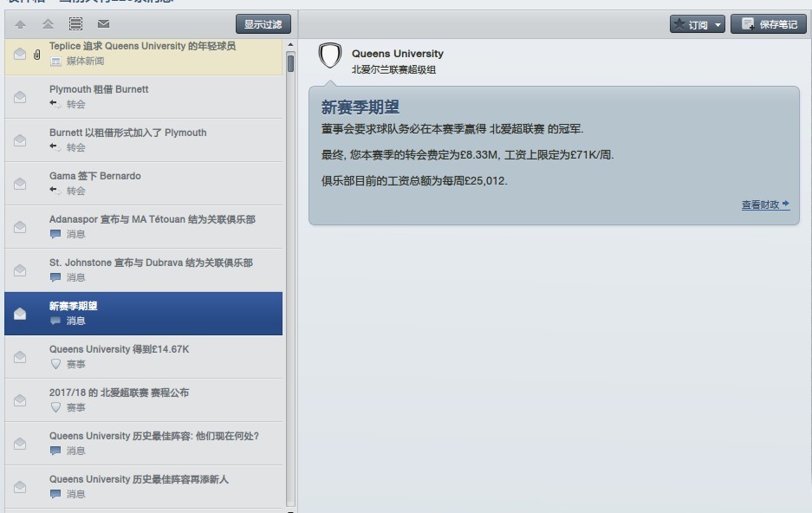Click envelope icon beside Burnett 以租借形式加入了 Plymouth

pyautogui.click(x=20, y=140)
